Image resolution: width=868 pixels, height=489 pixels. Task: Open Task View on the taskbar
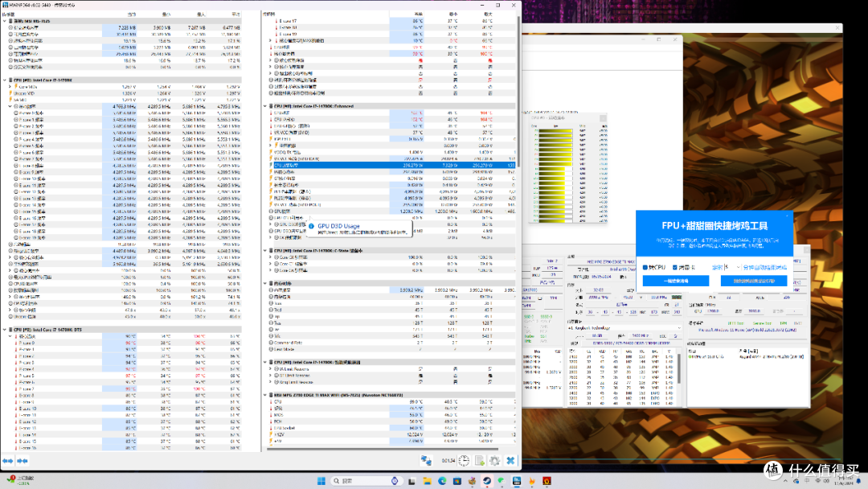(x=411, y=481)
